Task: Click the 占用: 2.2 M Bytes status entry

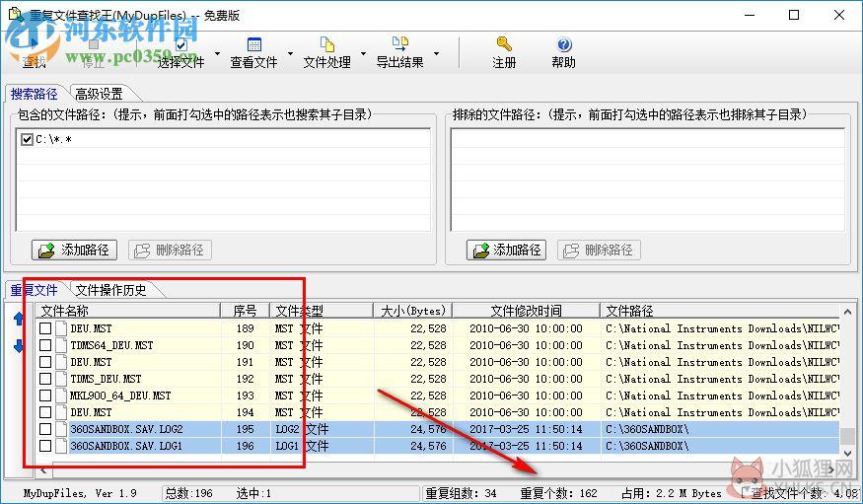Action: click(672, 493)
